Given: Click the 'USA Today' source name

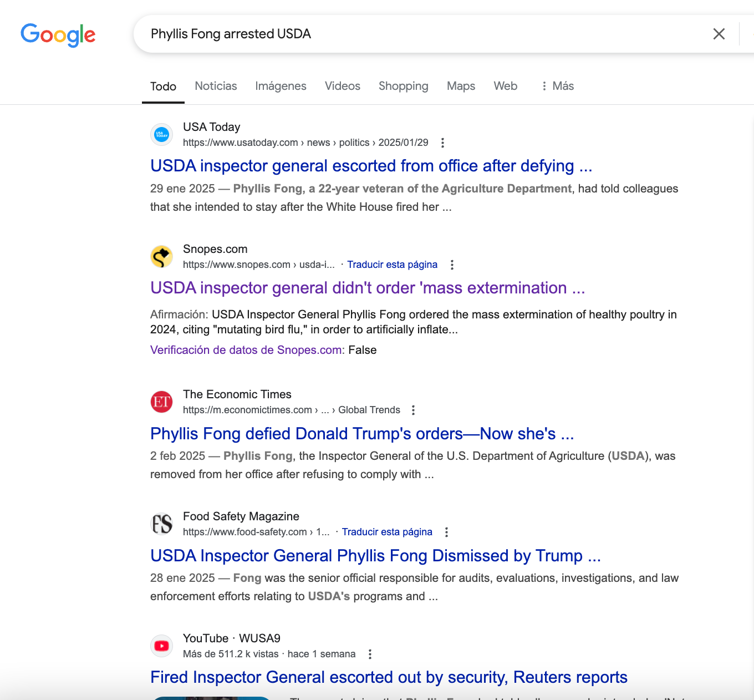Looking at the screenshot, I should click(212, 127).
